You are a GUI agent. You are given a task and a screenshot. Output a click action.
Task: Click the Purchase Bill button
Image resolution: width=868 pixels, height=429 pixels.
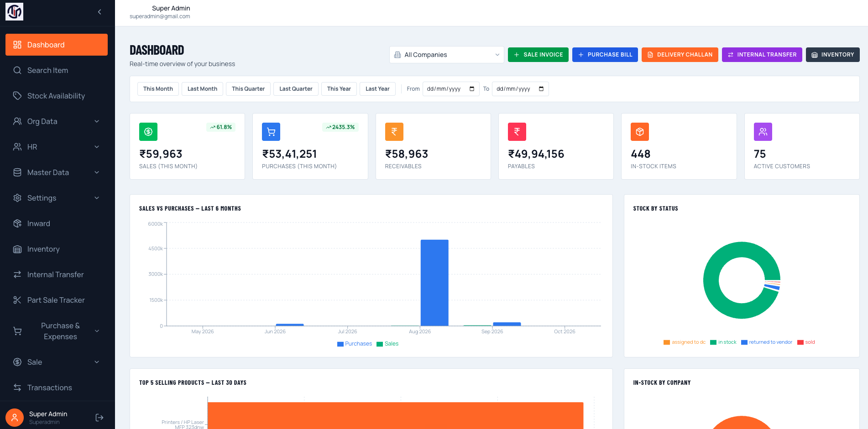[x=605, y=55]
